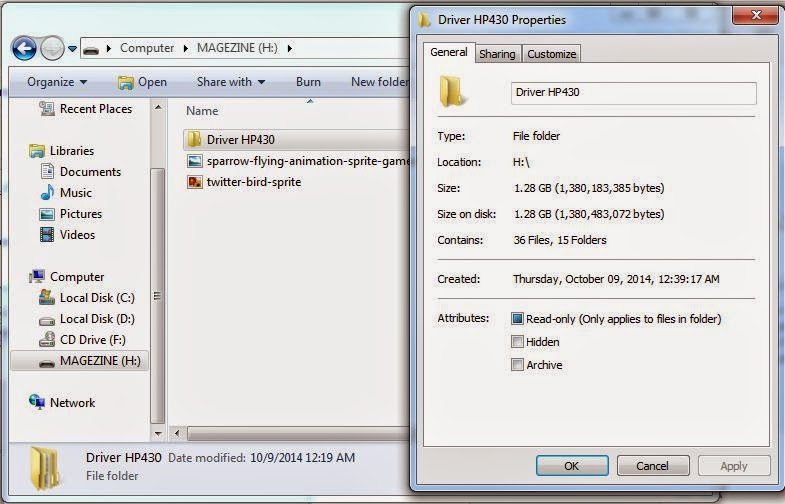The image size is (785, 504).
Task: Select Computer in the navigation pane
Action: (x=77, y=277)
